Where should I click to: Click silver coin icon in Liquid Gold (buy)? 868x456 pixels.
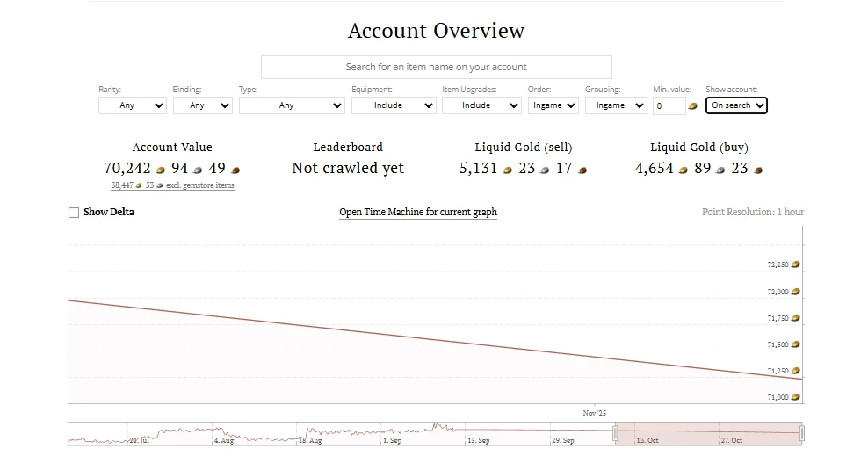pos(720,170)
